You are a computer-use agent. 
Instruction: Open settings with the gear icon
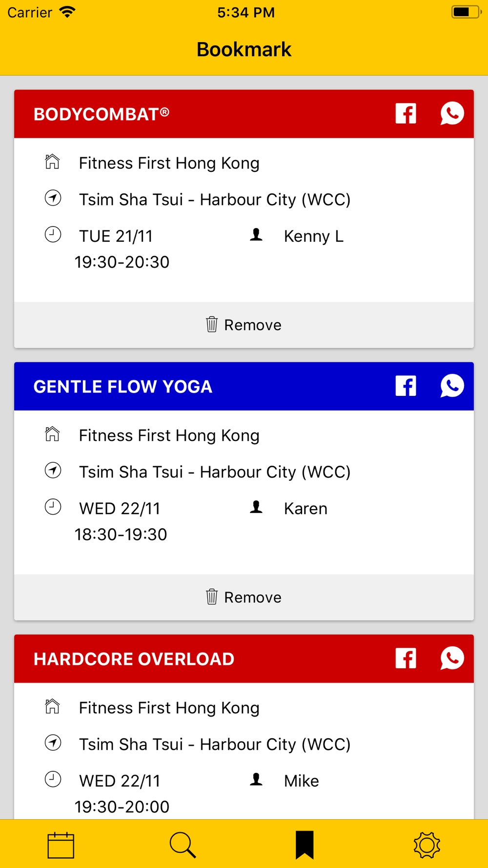coord(427,845)
